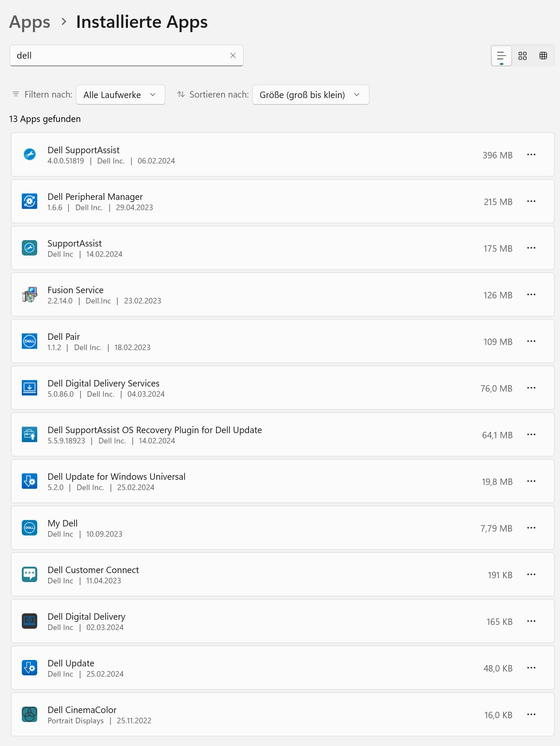Click the Dell CinemaColor icon
The image size is (560, 746).
coord(30,714)
